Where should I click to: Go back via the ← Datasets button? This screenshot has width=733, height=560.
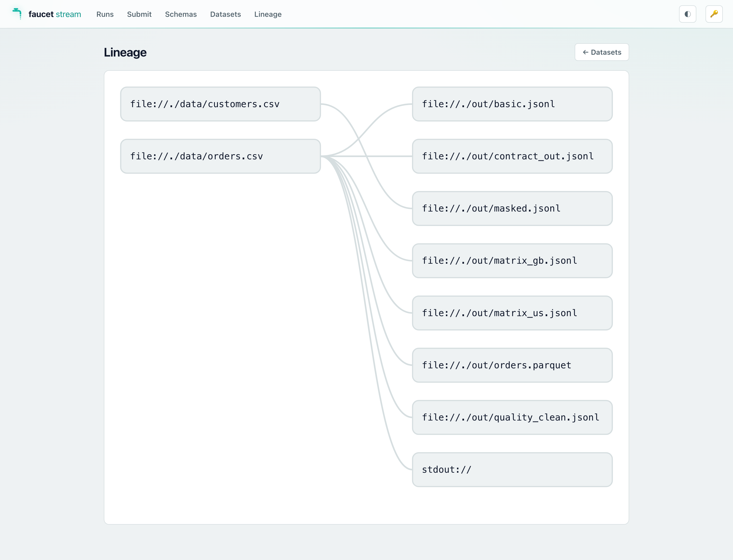coord(601,52)
